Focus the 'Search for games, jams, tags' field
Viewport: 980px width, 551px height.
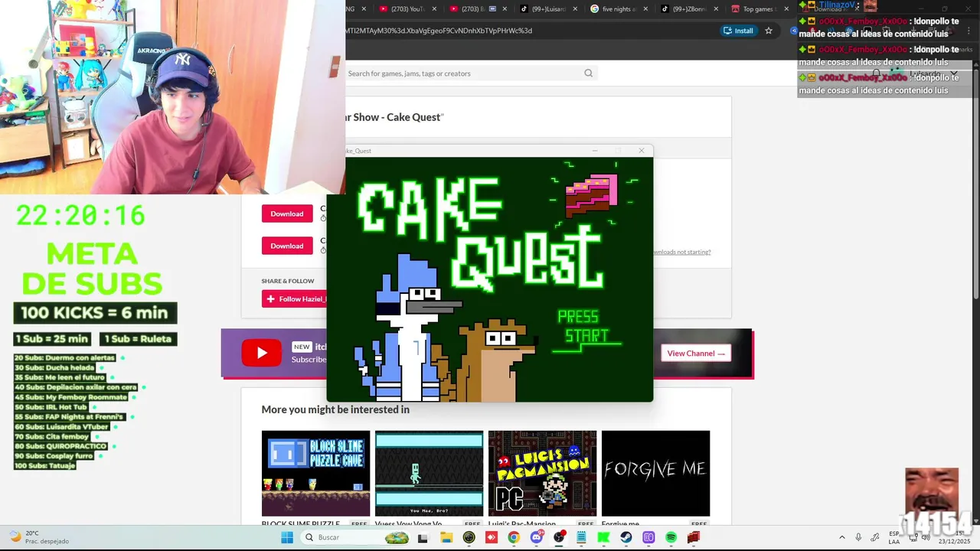470,73
